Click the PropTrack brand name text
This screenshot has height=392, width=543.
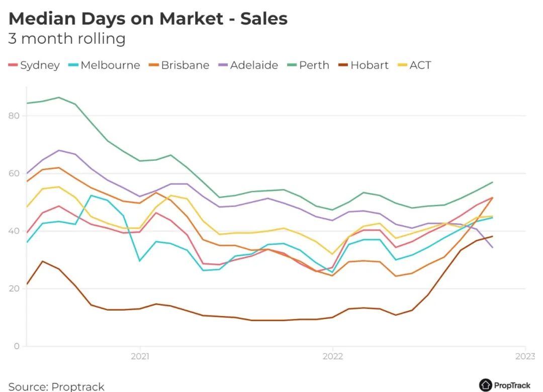pyautogui.click(x=512, y=385)
